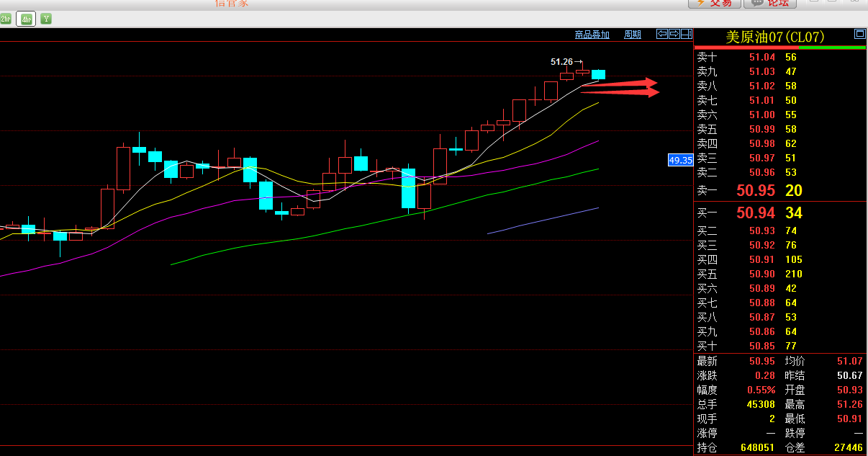
Task: Select the 买三 price 50.92
Action: 762,245
